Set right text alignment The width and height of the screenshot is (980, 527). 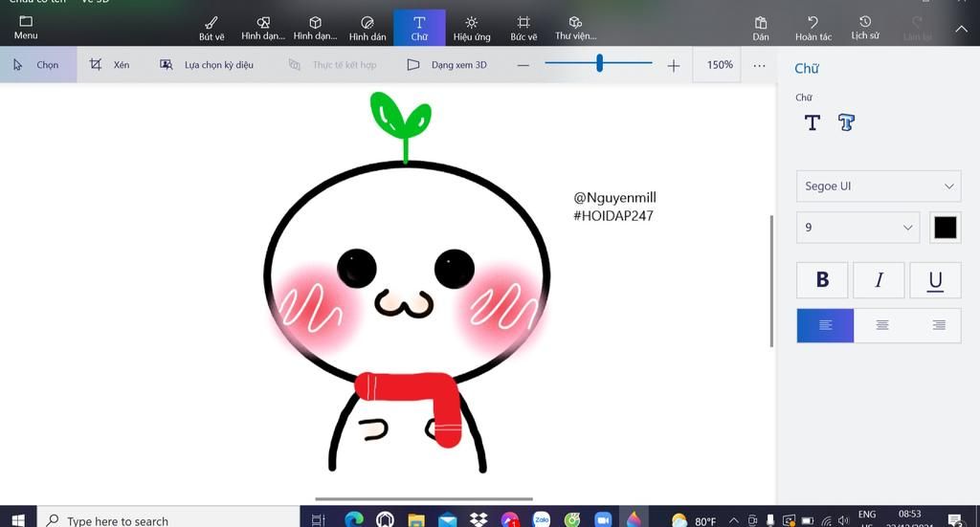pos(938,325)
